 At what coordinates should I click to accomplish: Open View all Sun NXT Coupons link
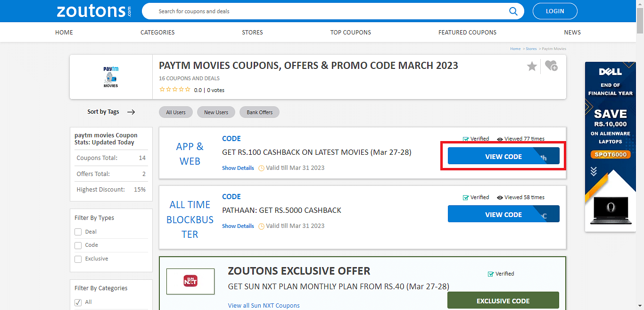264,305
